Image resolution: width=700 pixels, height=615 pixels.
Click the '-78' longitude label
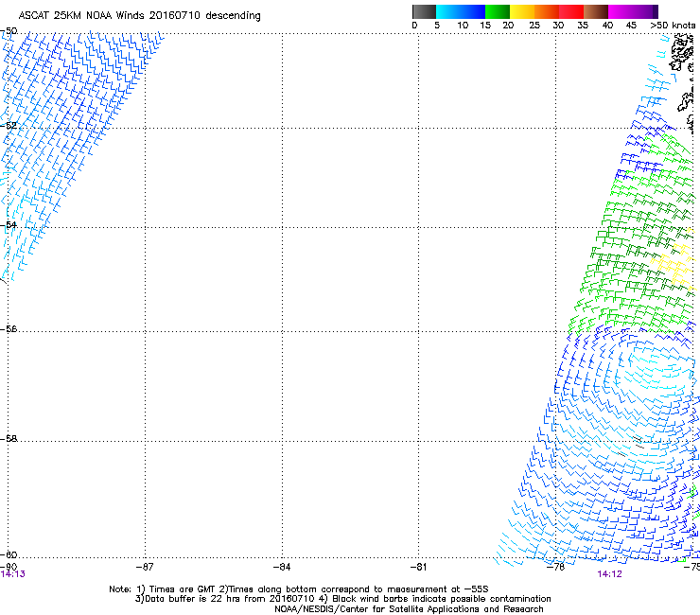click(556, 567)
